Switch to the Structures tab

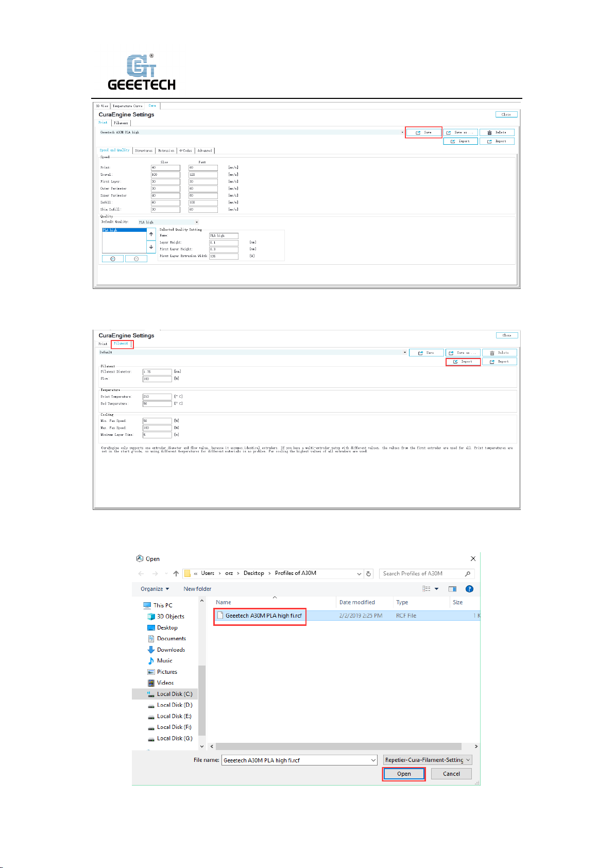click(144, 150)
